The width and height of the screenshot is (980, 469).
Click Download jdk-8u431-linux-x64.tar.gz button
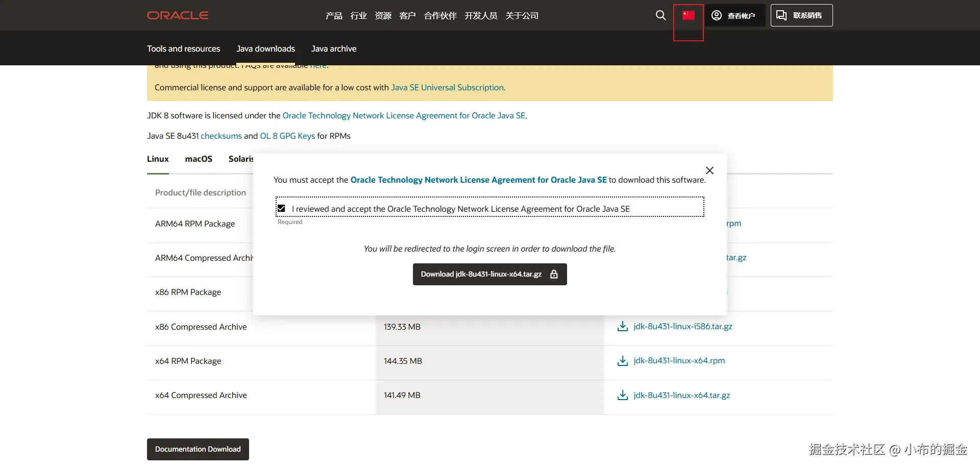tap(490, 274)
